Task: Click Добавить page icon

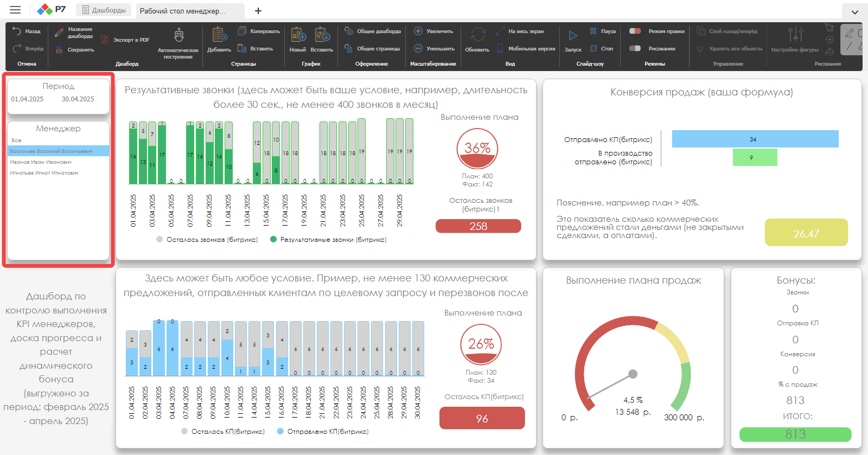Action: 220,35
